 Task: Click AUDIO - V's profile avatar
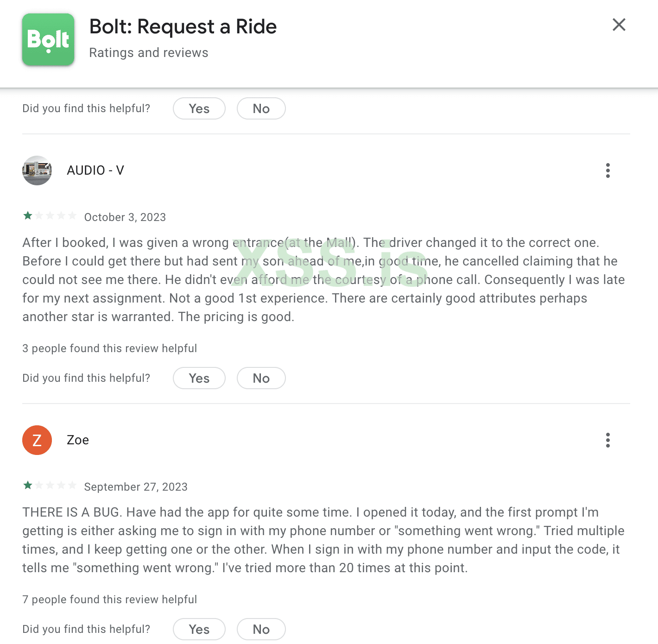click(37, 170)
